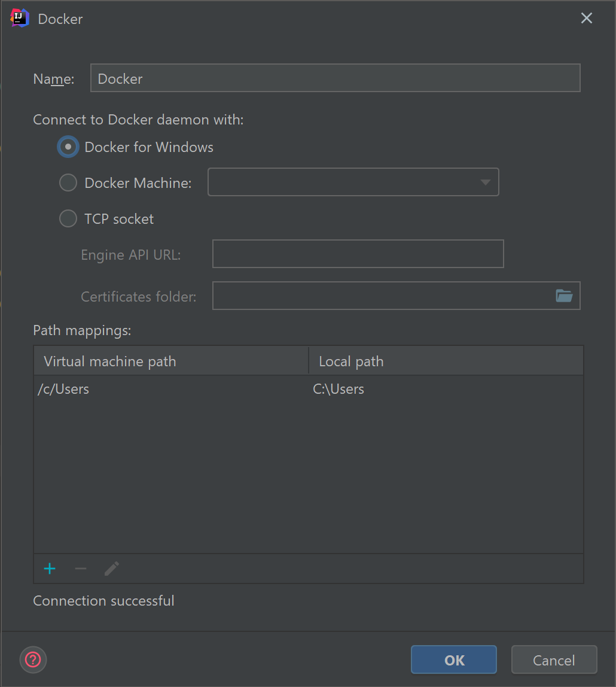This screenshot has height=687, width=616.
Task: Remove the selected path mapping
Action: pyautogui.click(x=80, y=569)
